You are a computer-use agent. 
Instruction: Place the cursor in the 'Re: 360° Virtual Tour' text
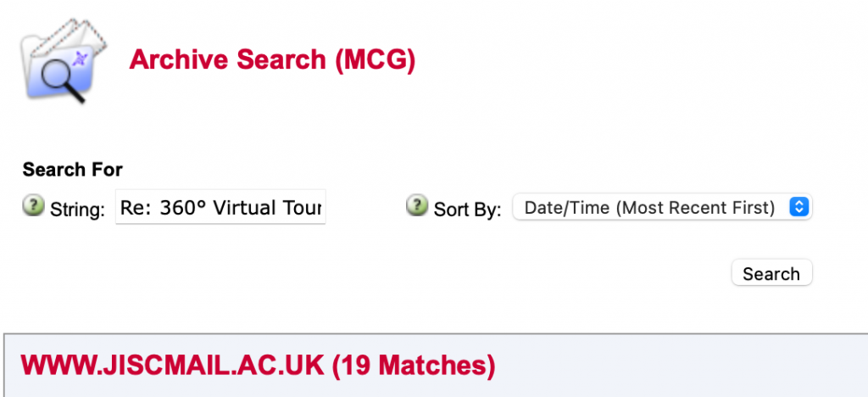coord(221,208)
